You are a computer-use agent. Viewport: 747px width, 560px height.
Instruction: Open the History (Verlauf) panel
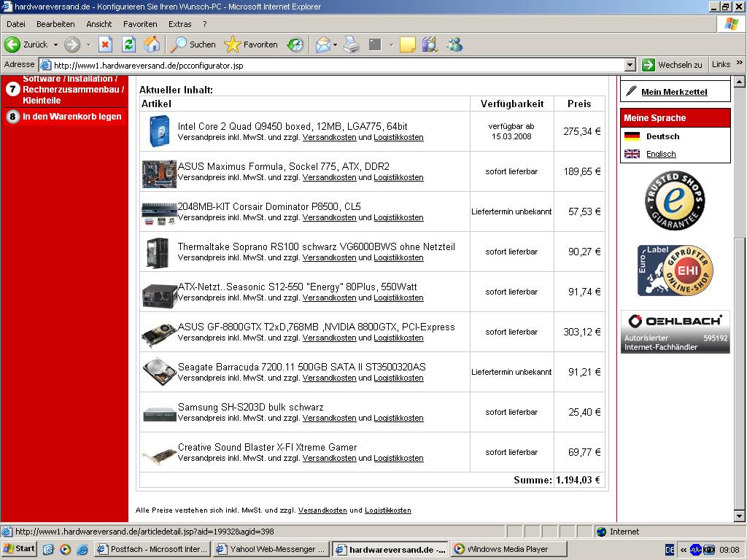295,44
